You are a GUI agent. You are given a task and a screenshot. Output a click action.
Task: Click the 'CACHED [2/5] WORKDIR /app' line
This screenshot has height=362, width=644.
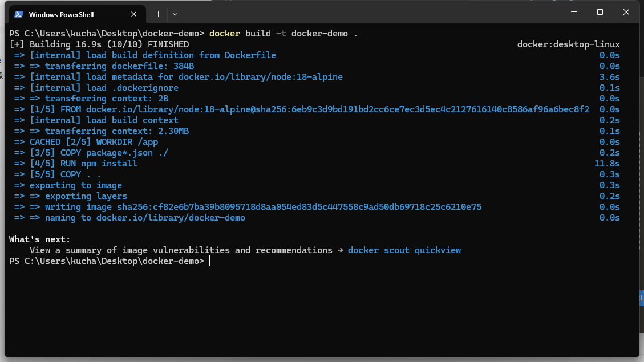coord(86,142)
